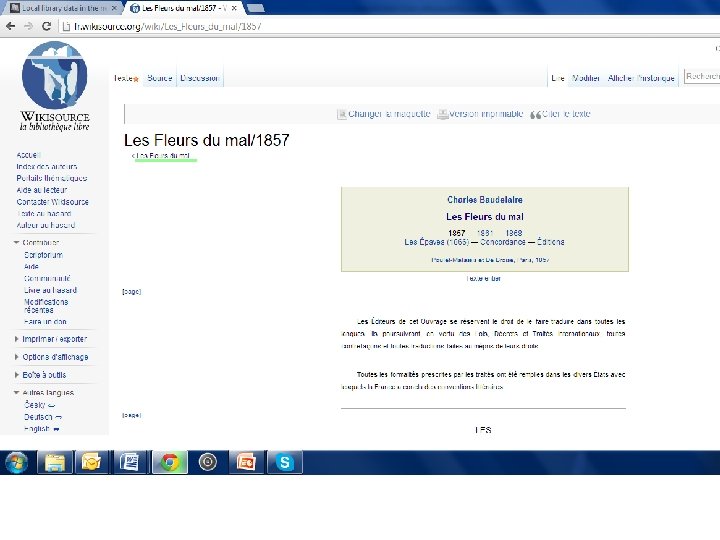Open Index des auteurs link
This screenshot has height=540, width=720.
point(47,167)
